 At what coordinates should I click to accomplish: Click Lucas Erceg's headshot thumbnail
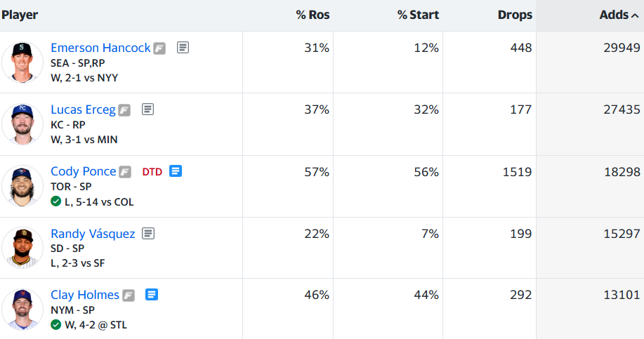coord(22,124)
